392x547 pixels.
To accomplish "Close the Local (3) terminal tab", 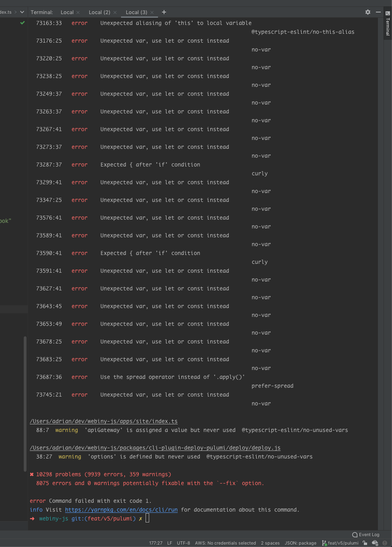I will coord(152,12).
